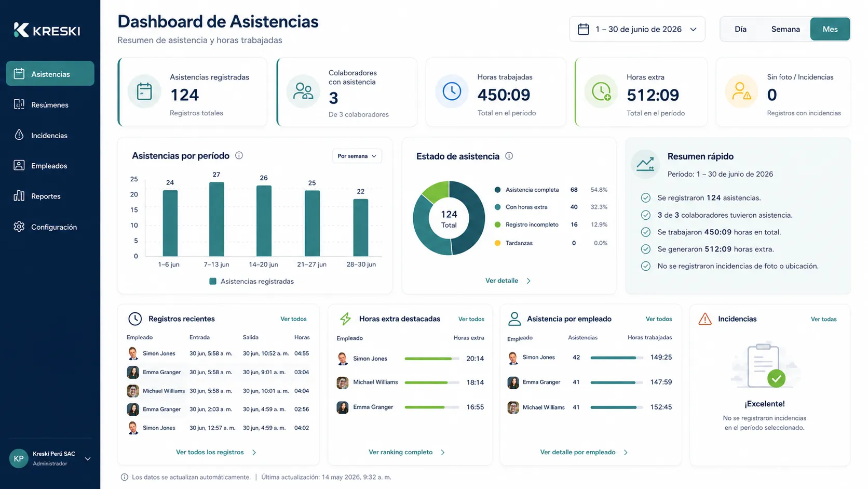The width and height of the screenshot is (868, 489).
Task: Click info icon in footer update notice
Action: [125, 477]
